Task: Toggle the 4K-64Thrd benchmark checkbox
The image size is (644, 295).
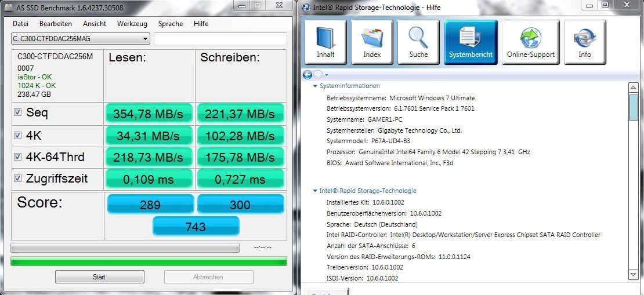Action: (17, 156)
